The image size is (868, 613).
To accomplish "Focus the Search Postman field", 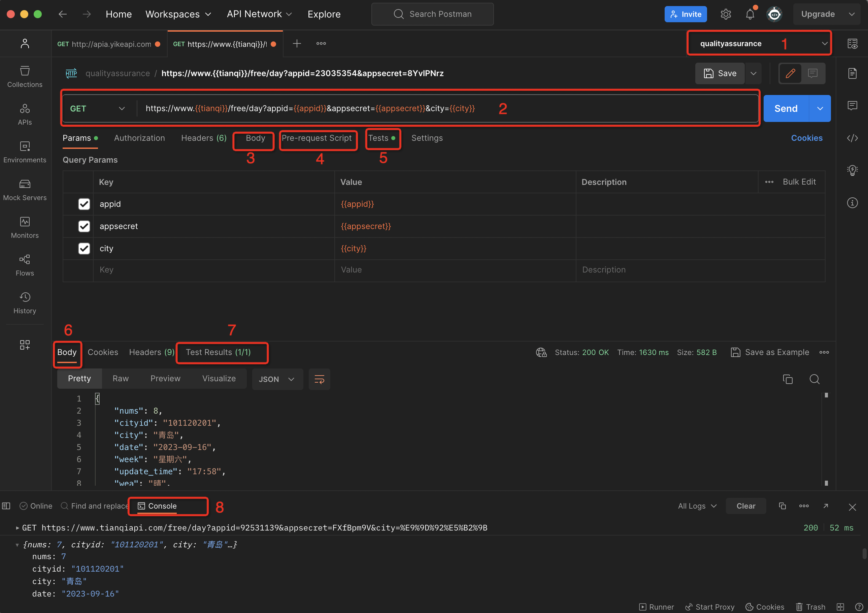I will pyautogui.click(x=433, y=14).
